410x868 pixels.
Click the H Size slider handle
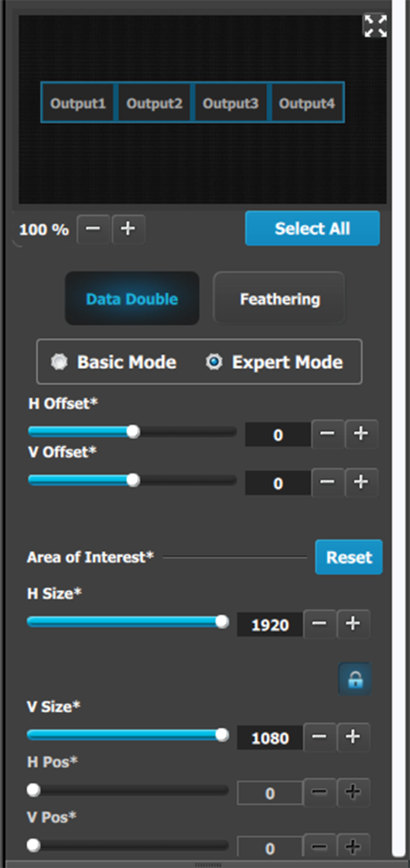tap(222, 622)
